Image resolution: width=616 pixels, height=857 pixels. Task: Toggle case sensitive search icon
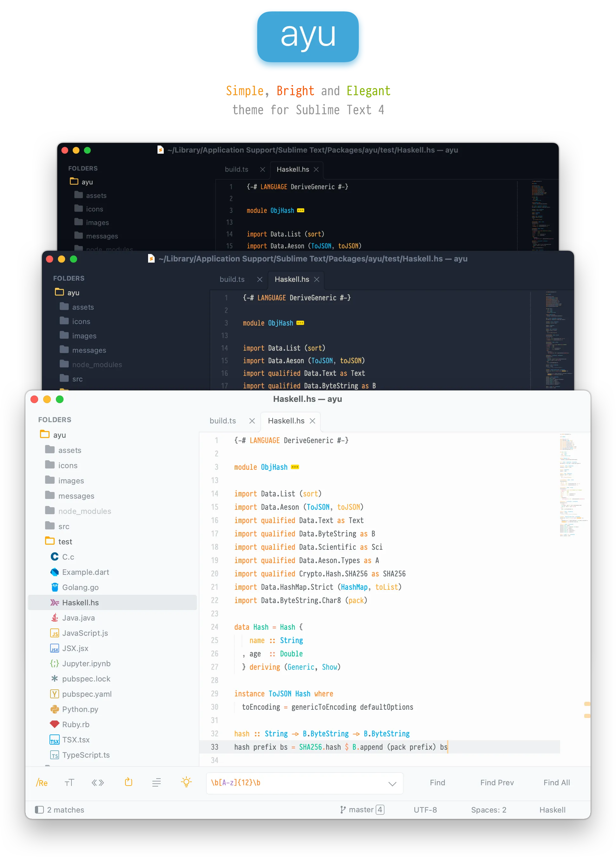[70, 782]
